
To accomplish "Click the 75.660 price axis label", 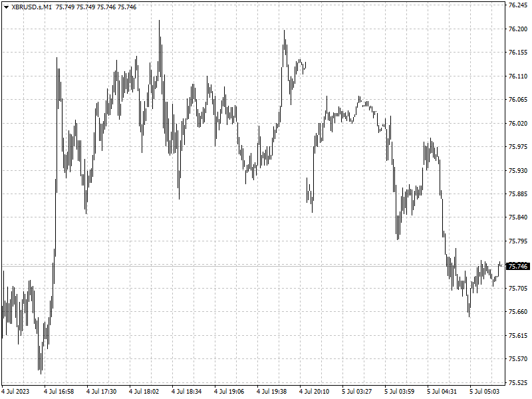I will tap(518, 312).
